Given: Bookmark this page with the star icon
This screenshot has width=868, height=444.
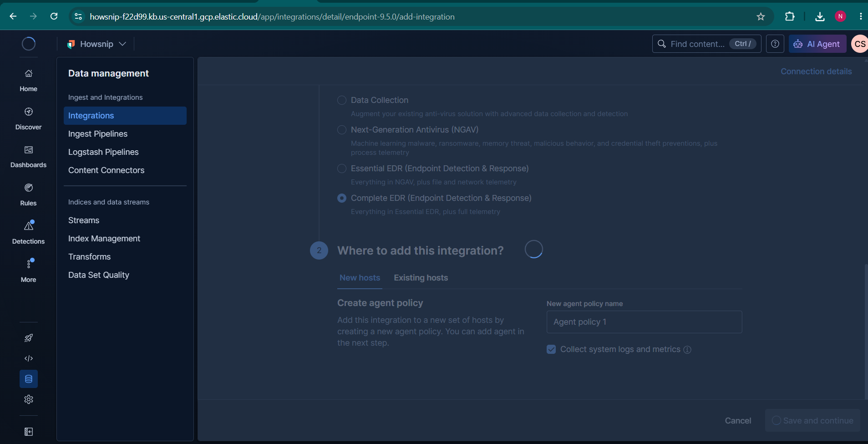Looking at the screenshot, I should pyautogui.click(x=761, y=16).
